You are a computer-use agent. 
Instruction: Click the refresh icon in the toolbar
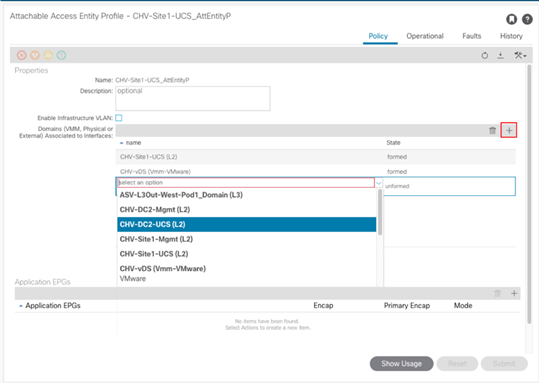click(x=485, y=55)
